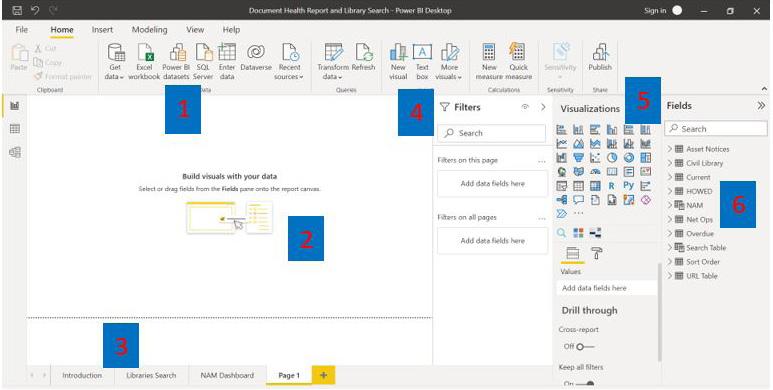This screenshot has height=390, width=773.
Task: Select the KPI visual
Action: click(x=645, y=172)
